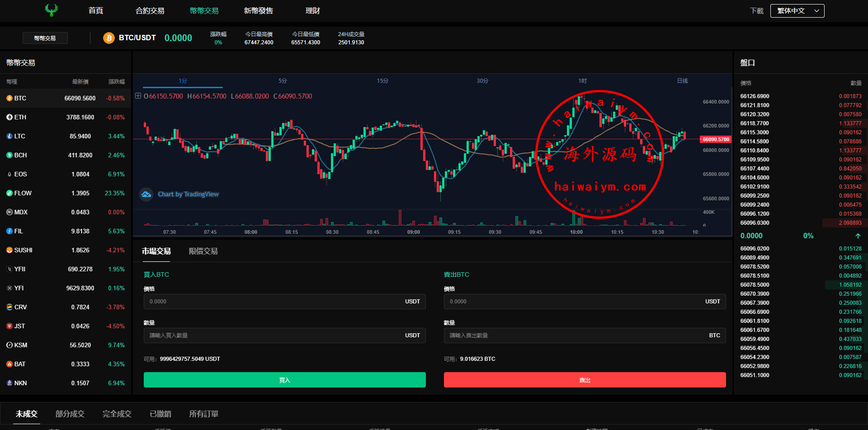Click the TradingView cloud logo icon
This screenshot has height=430, width=868.
146,194
